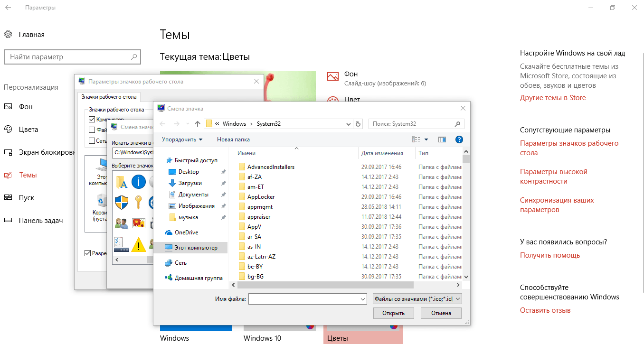The height and width of the screenshot is (344, 644).
Task: Check the Сеть desktop icon checkbox
Action: 92,141
